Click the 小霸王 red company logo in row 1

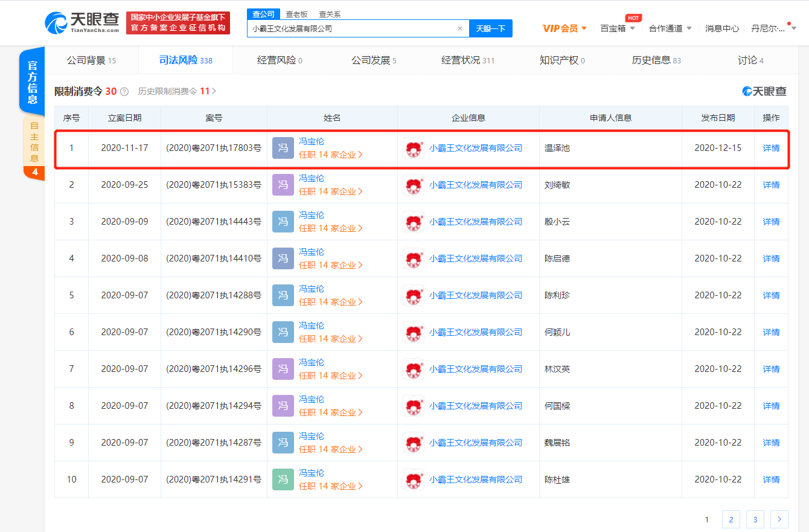(x=414, y=148)
